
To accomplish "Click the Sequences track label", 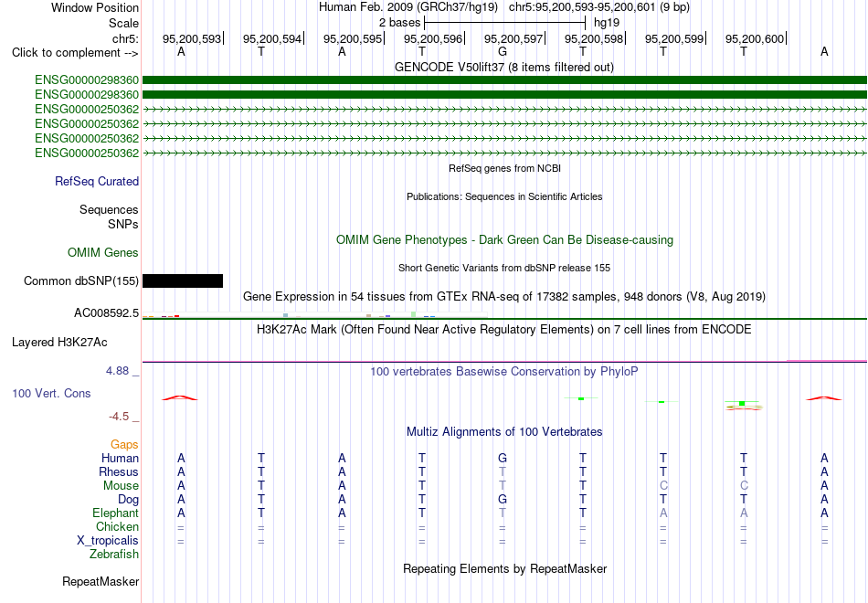I will [x=109, y=209].
